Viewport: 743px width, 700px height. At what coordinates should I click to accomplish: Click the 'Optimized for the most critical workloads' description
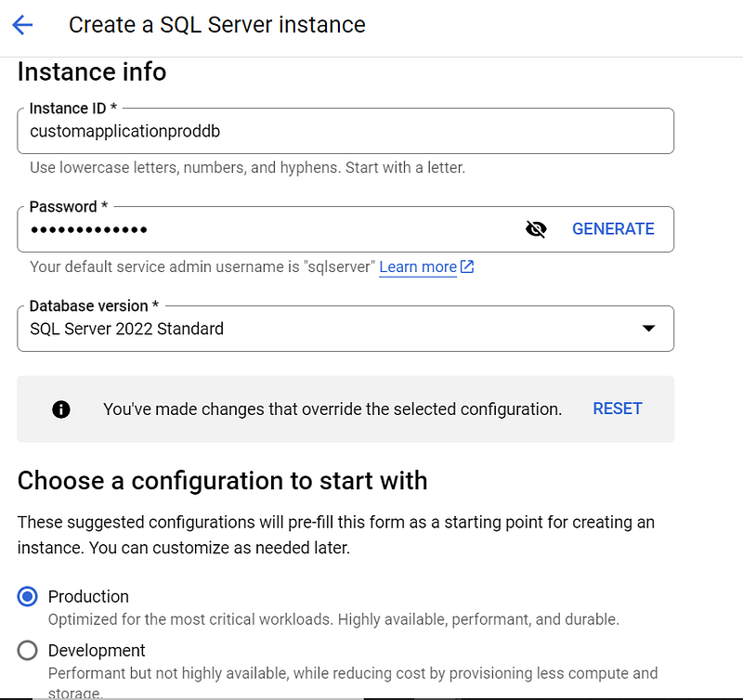(x=333, y=619)
